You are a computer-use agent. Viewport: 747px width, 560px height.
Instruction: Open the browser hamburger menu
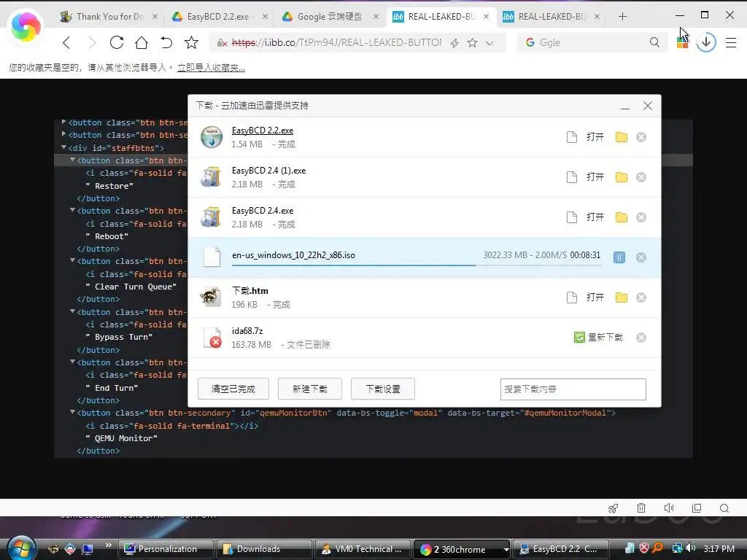(x=731, y=42)
